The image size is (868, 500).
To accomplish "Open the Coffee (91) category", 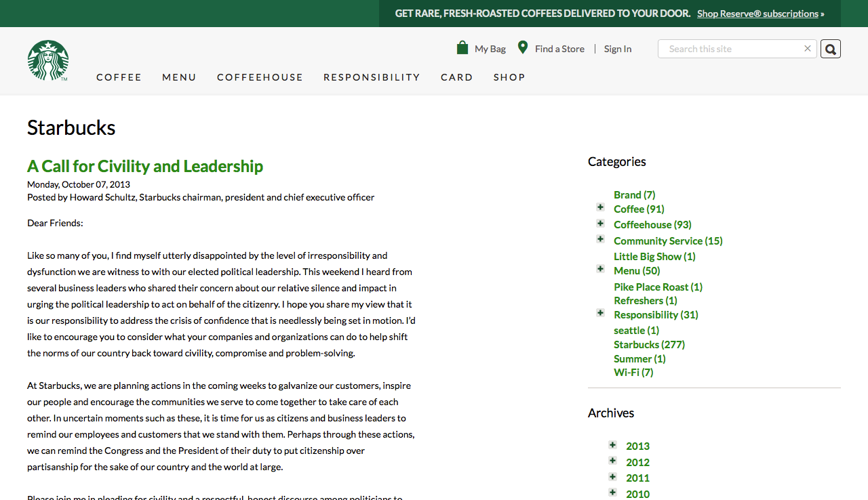I will (639, 209).
